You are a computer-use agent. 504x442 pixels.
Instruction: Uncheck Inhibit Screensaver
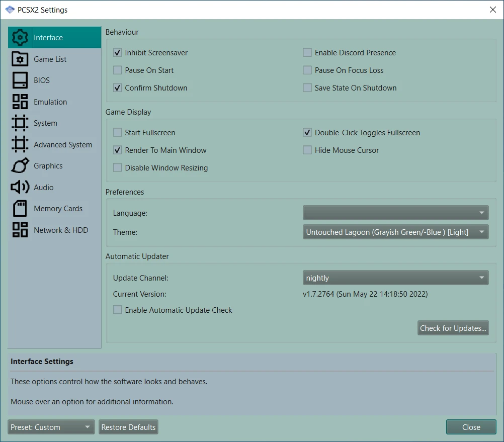pyautogui.click(x=117, y=53)
